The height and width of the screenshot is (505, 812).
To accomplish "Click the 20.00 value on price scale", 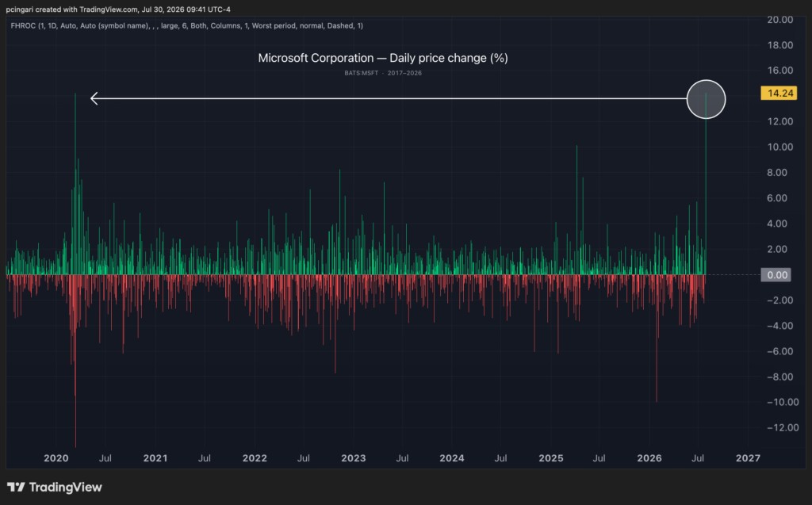I will pyautogui.click(x=779, y=20).
